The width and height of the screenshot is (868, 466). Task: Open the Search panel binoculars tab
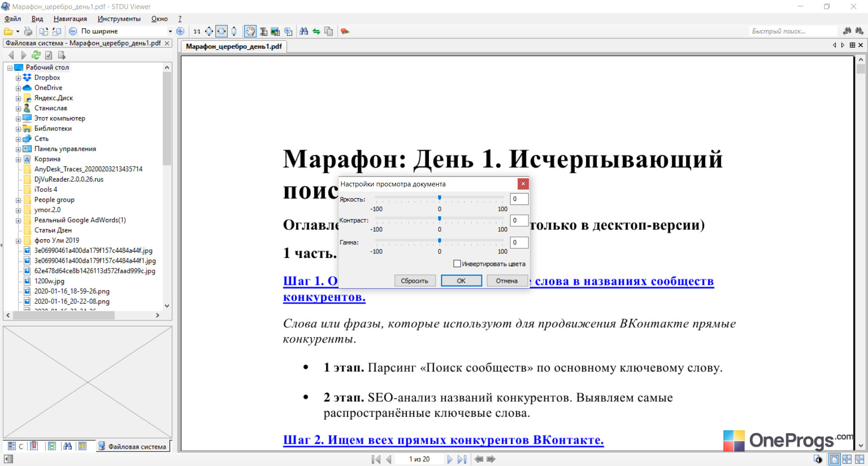click(x=67, y=446)
